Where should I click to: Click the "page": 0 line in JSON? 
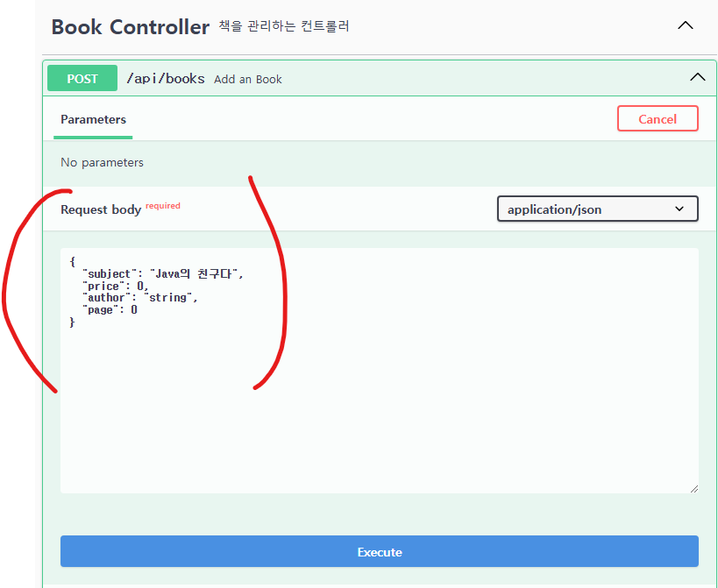(x=110, y=310)
